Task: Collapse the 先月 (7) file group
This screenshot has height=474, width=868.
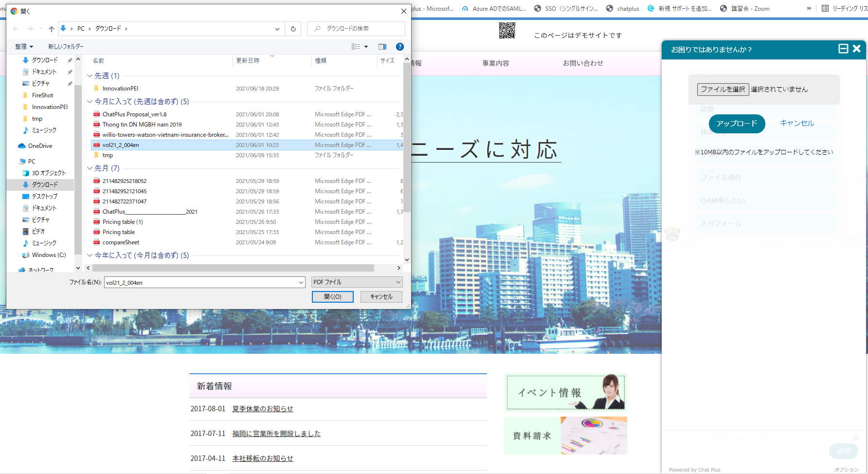Action: (90, 168)
